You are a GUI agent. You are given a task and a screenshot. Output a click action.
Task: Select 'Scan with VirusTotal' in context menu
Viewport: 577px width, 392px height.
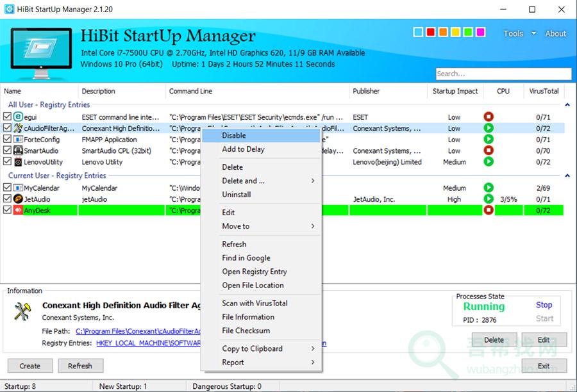tap(255, 303)
